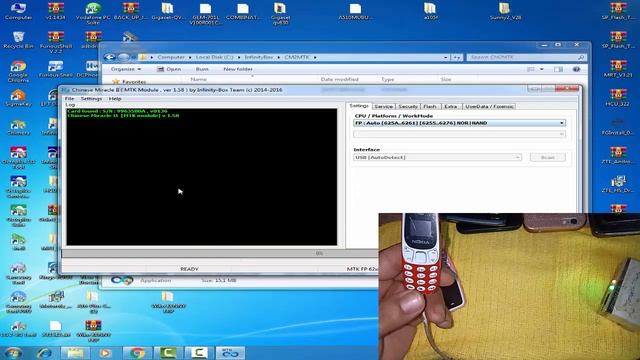
Task: Open the Sunny2_V28 folder icon
Action: [505, 11]
